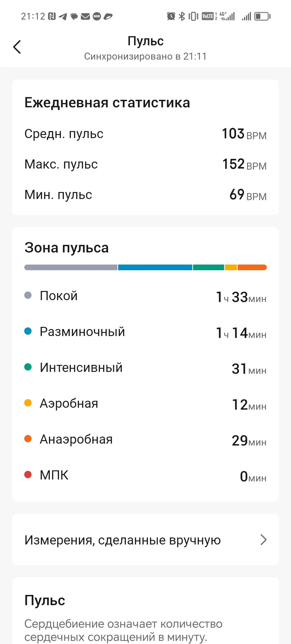Tap the Макс. пульс 152 BPM value
Image resolution: width=291 pixels, height=644 pixels.
pyautogui.click(x=244, y=164)
